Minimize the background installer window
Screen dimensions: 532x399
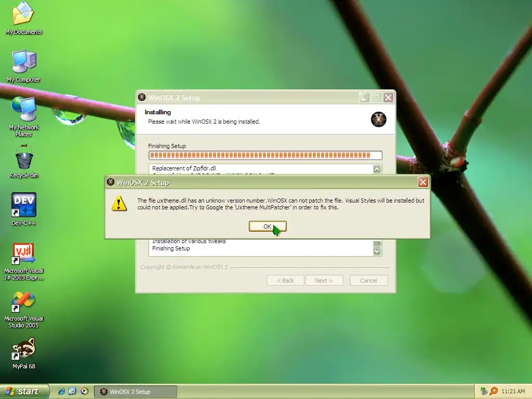pyautogui.click(x=364, y=98)
